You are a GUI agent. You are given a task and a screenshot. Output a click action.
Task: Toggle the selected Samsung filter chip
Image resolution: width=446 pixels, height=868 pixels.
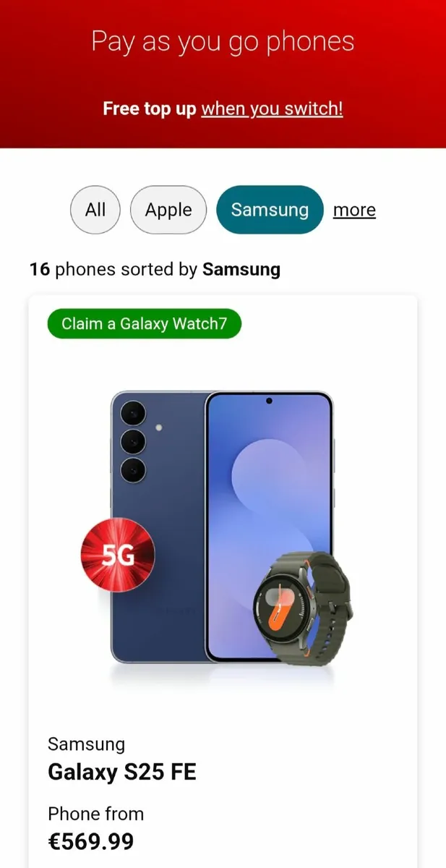[270, 210]
